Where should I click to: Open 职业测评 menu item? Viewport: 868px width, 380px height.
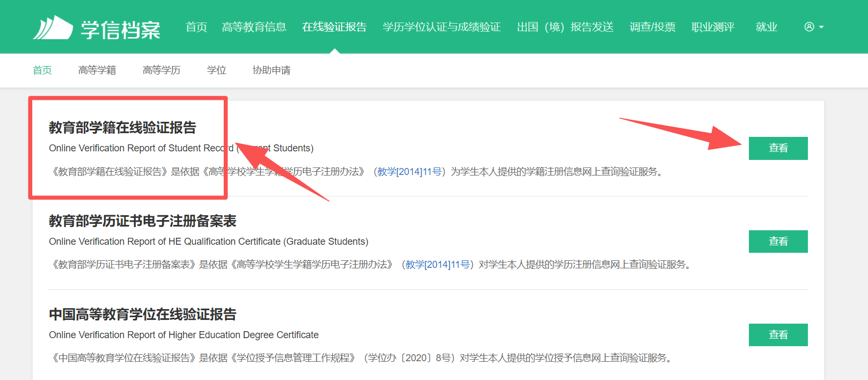click(x=713, y=27)
